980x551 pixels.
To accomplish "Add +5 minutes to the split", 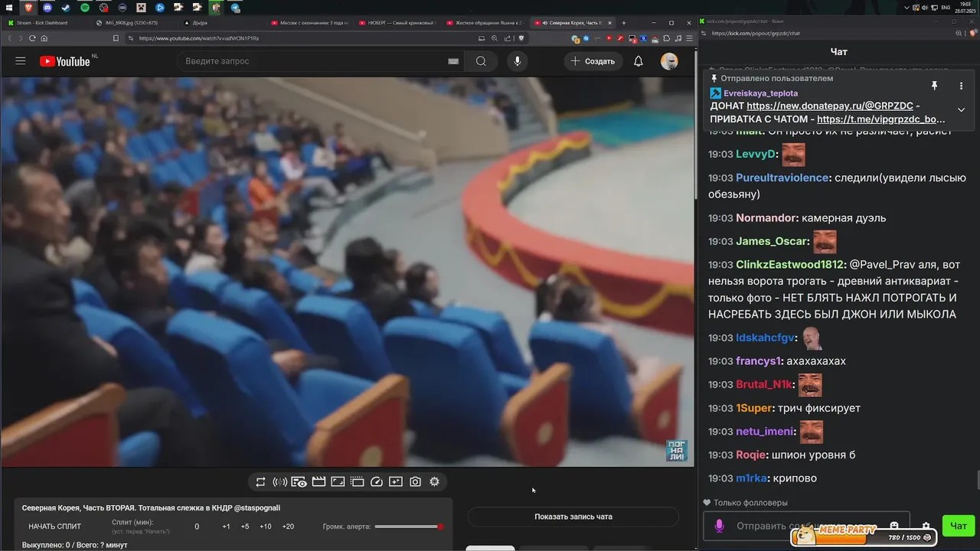I will (245, 527).
